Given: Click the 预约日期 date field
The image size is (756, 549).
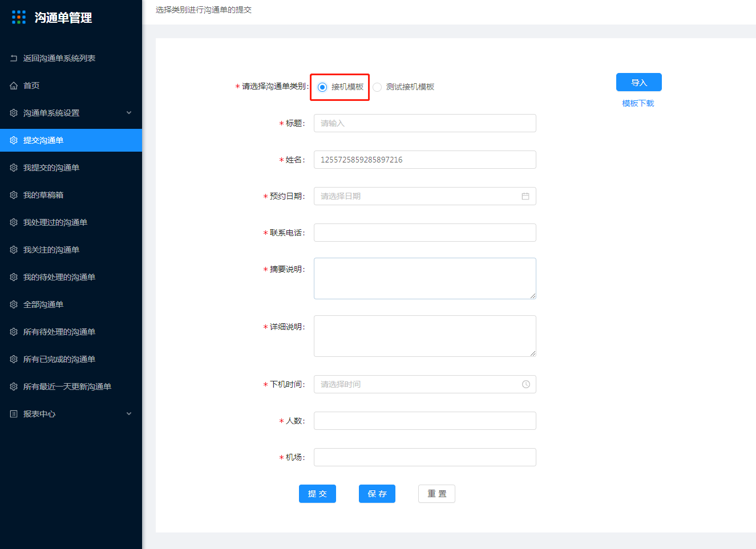Looking at the screenshot, I should (x=425, y=196).
